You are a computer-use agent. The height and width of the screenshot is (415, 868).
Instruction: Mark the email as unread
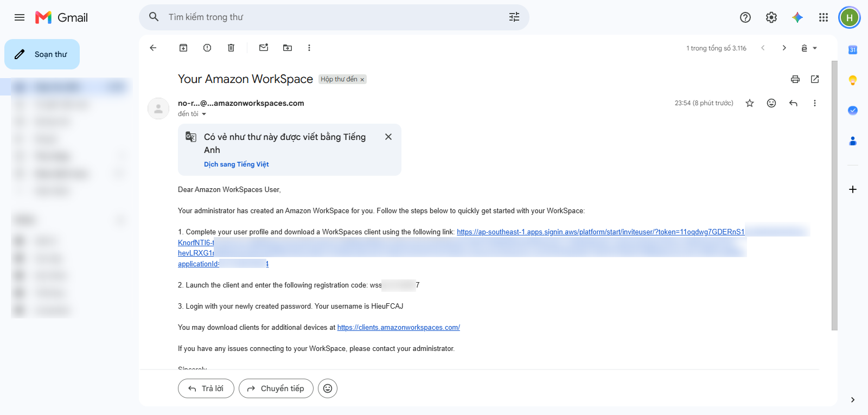click(x=264, y=48)
